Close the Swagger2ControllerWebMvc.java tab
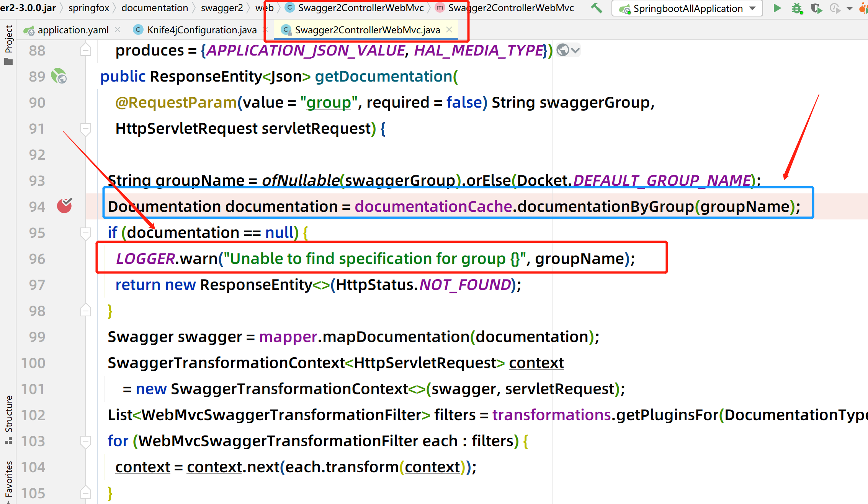This screenshot has height=504, width=868. coord(450,29)
